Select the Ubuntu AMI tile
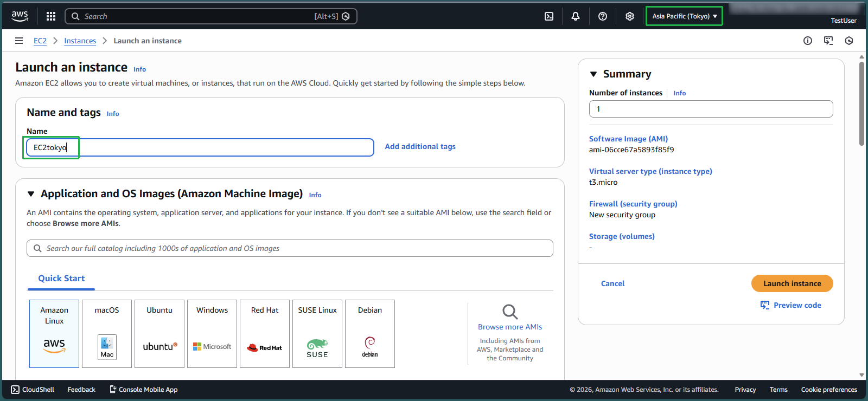 pos(159,333)
